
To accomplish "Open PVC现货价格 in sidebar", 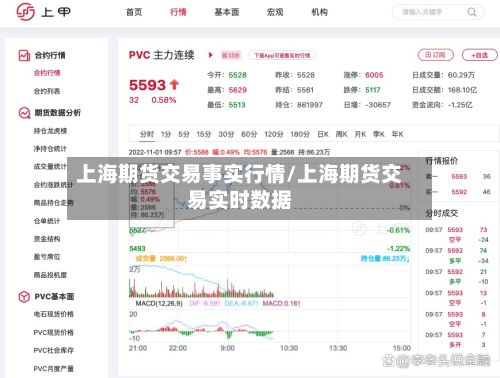I will (x=54, y=333).
